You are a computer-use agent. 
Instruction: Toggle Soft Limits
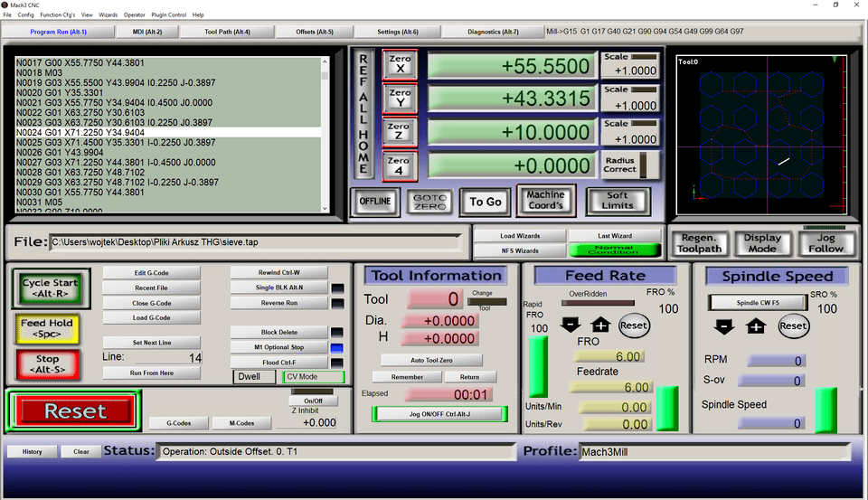click(x=618, y=201)
